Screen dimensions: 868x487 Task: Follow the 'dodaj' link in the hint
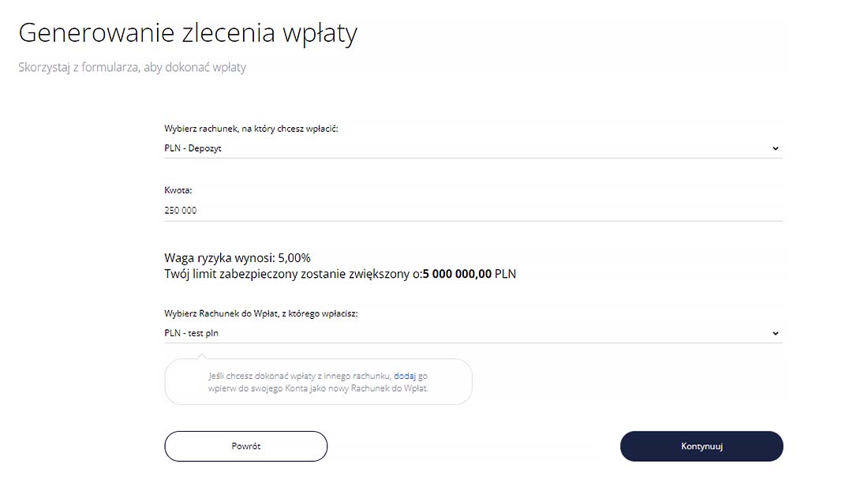[404, 376]
